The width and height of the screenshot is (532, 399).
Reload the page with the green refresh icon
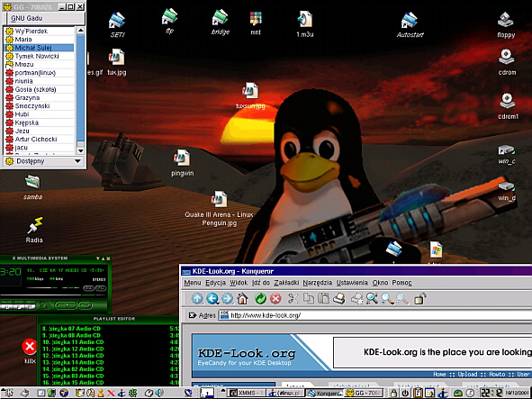click(x=260, y=298)
